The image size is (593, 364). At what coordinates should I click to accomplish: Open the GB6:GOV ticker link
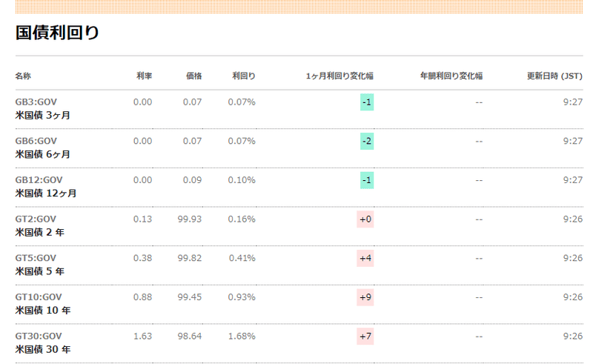click(x=36, y=141)
